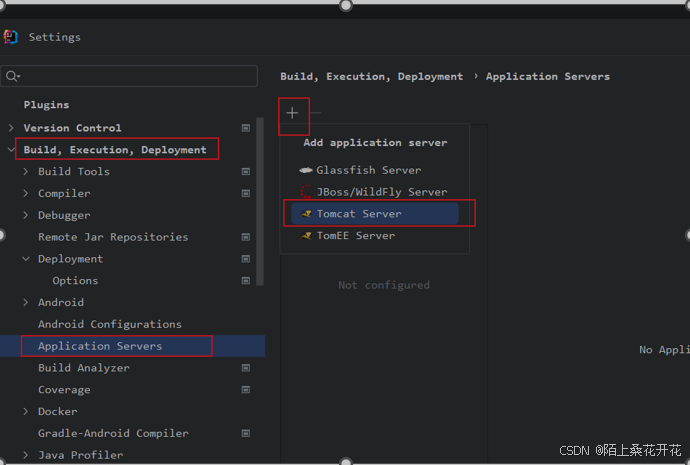The image size is (690, 465).
Task: Open Compiler settings
Action: (x=64, y=194)
